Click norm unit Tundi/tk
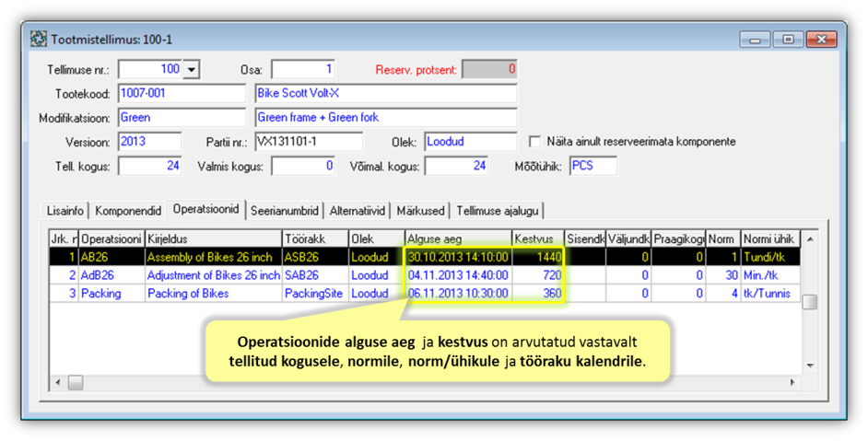 (x=765, y=257)
